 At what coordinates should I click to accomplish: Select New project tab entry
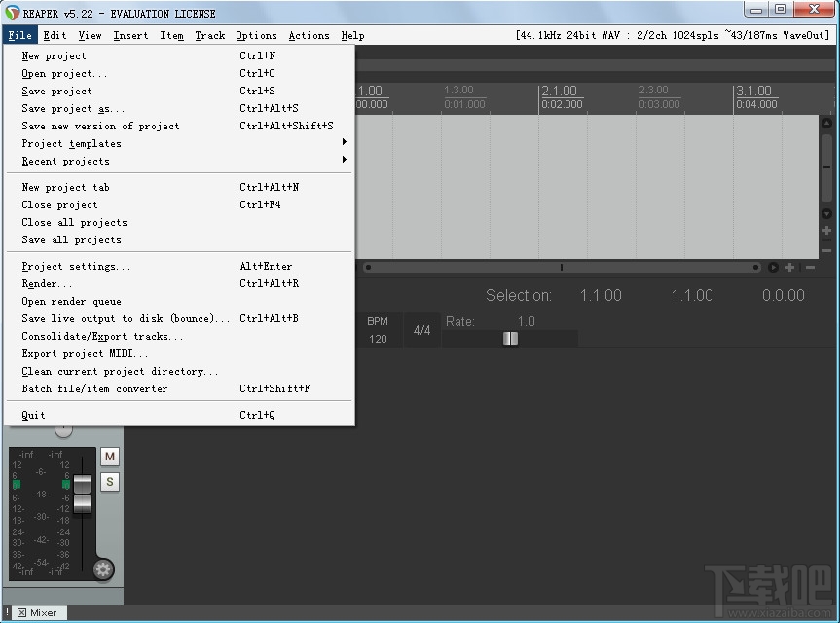(x=179, y=187)
